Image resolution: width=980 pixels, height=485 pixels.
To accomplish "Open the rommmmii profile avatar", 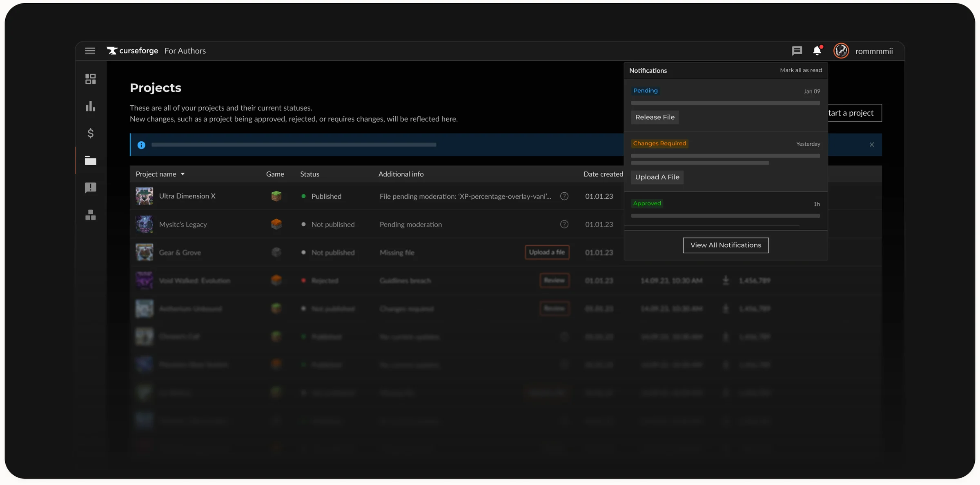I will (841, 51).
